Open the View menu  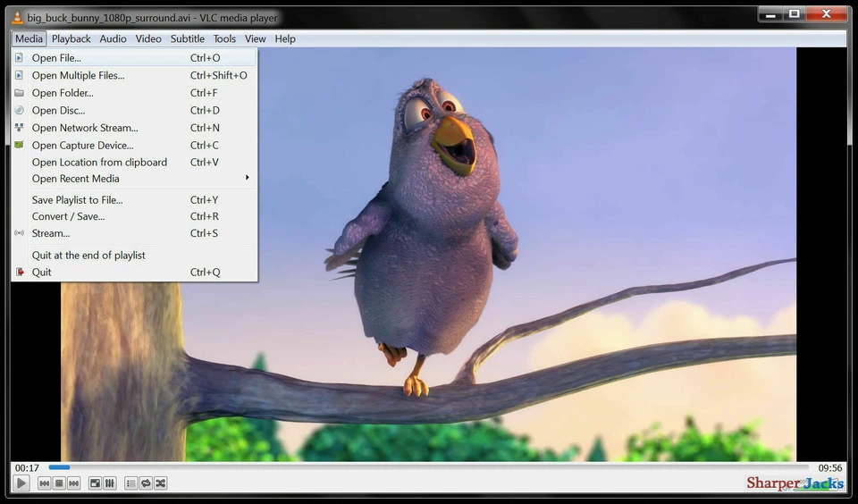tap(255, 38)
